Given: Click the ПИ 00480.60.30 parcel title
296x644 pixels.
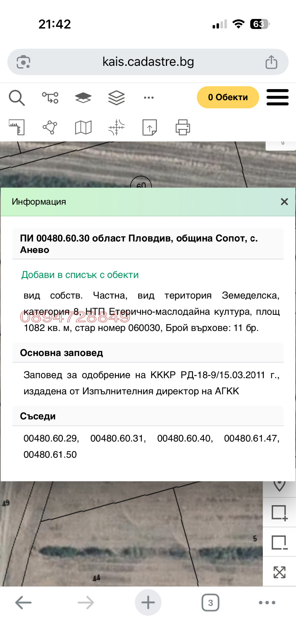Looking at the screenshot, I should pyautogui.click(x=148, y=244).
